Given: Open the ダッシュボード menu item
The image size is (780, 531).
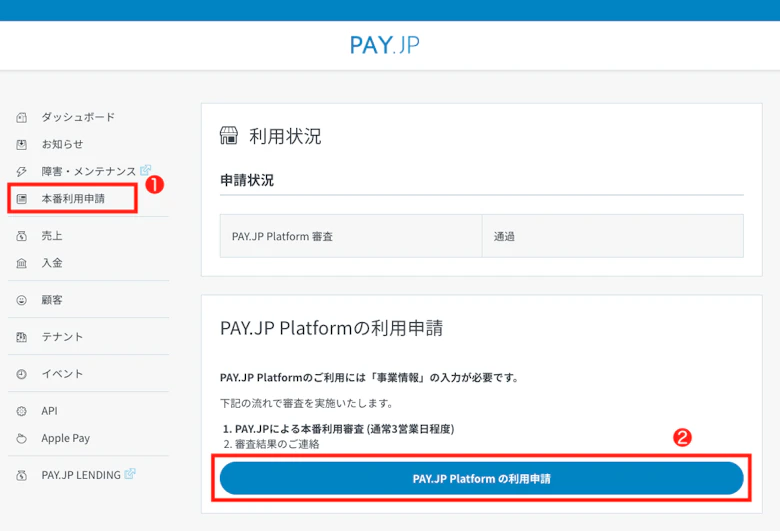Looking at the screenshot, I should pos(78,117).
